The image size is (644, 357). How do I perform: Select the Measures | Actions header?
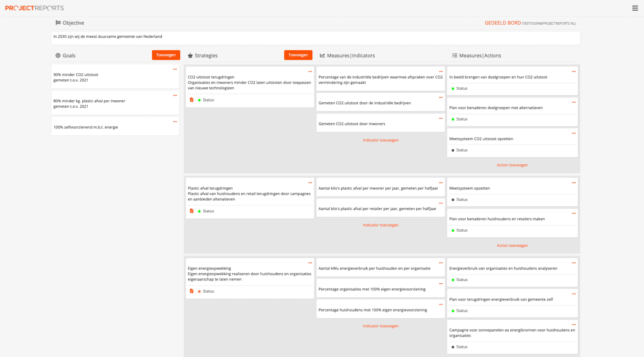(477, 56)
